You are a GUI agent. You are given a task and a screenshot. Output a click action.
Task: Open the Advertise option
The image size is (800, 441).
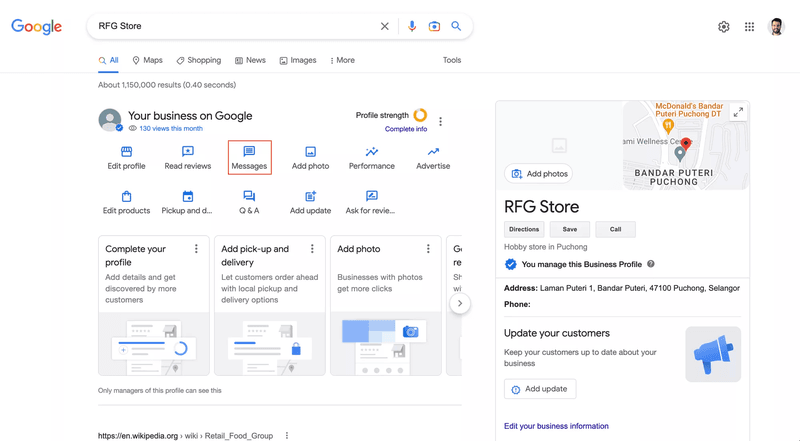tap(433, 158)
